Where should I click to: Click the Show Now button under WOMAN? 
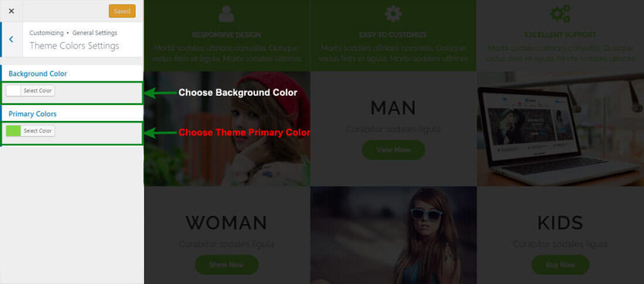(x=226, y=264)
